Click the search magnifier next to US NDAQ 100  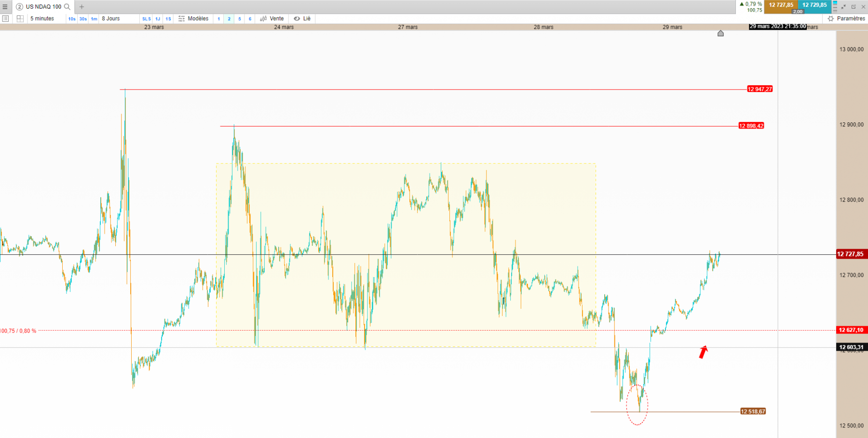(68, 7)
